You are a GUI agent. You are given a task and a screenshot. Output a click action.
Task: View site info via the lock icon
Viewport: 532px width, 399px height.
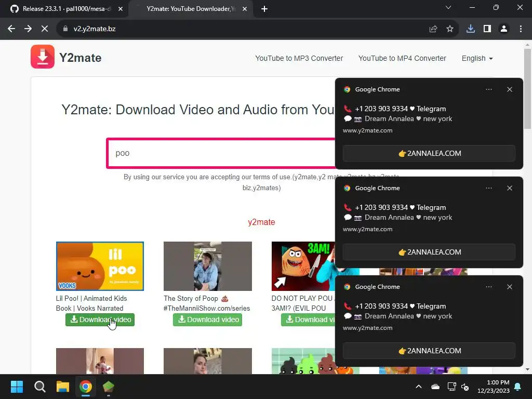[x=65, y=29]
